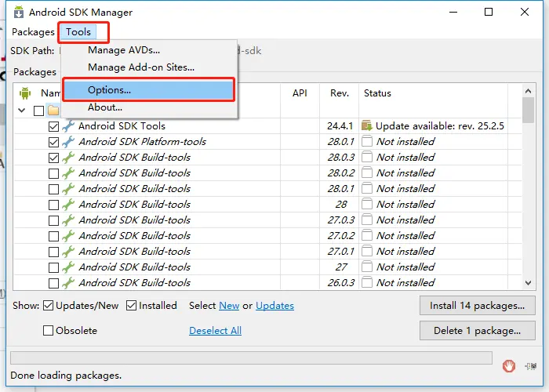Viewport: 549px width, 392px height.
Task: Click not-installed status icon for rev 27.0.1
Action: tap(367, 252)
